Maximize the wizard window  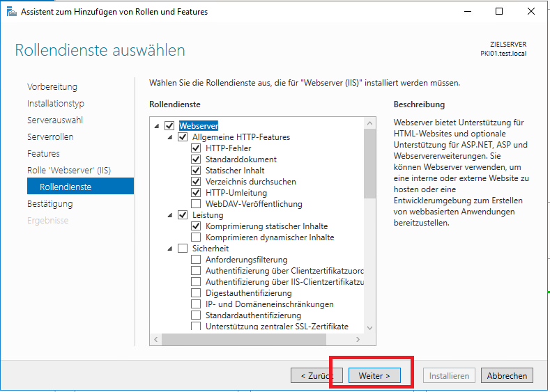pos(498,12)
